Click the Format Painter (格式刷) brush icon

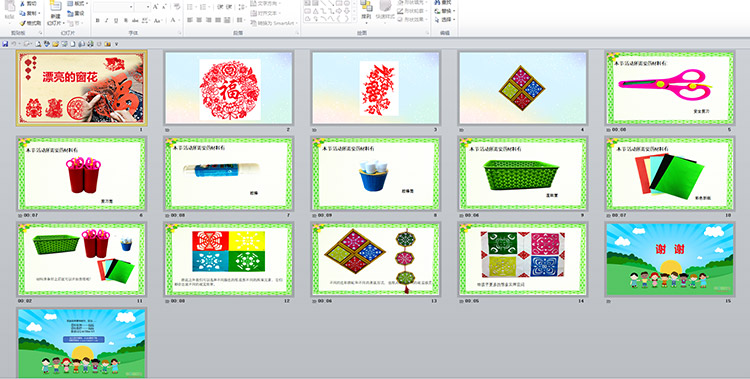coord(22,23)
